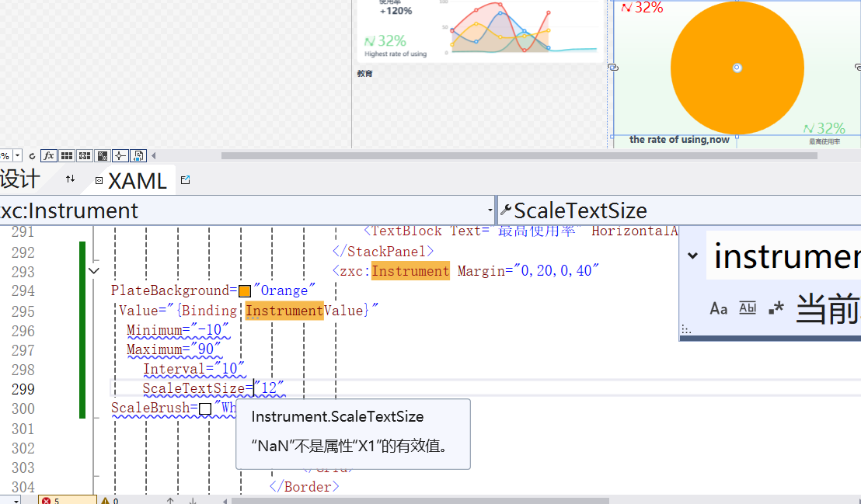Click the Maximum="90" attribute
Screen dimensions: 861x504
173,349
